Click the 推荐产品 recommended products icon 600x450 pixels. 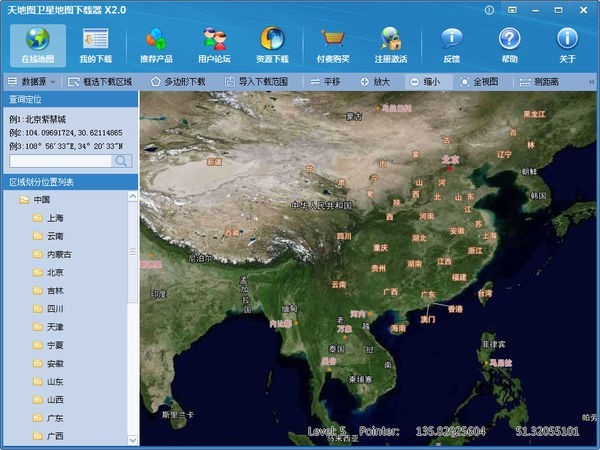[x=156, y=46]
